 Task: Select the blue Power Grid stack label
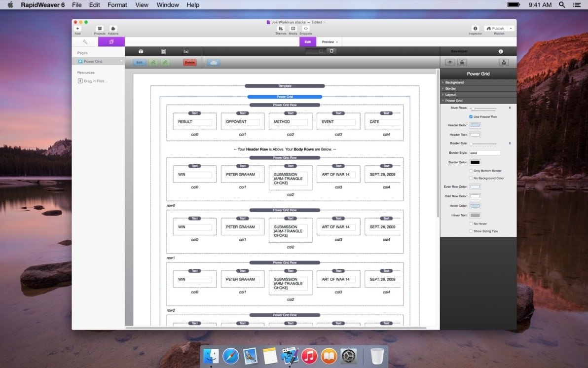(x=285, y=97)
